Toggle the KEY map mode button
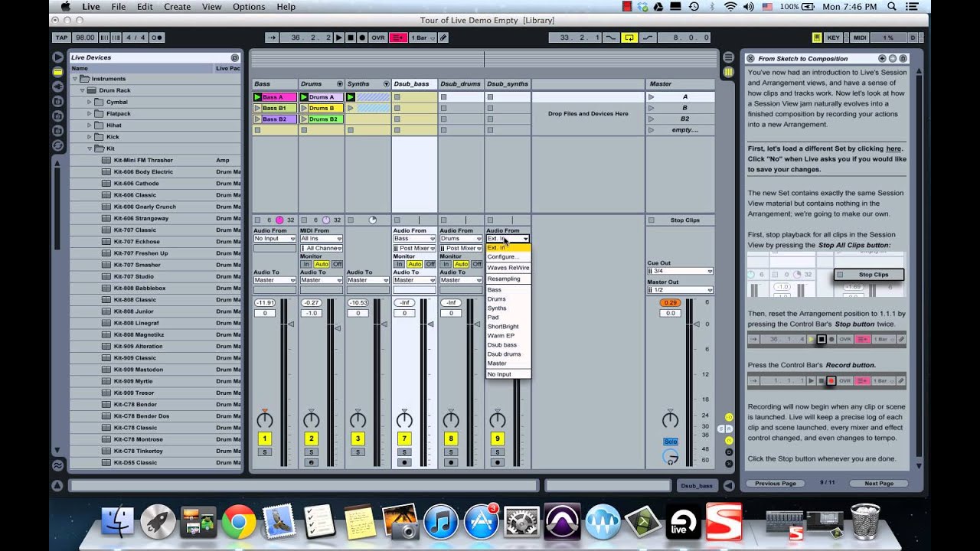 click(x=834, y=37)
